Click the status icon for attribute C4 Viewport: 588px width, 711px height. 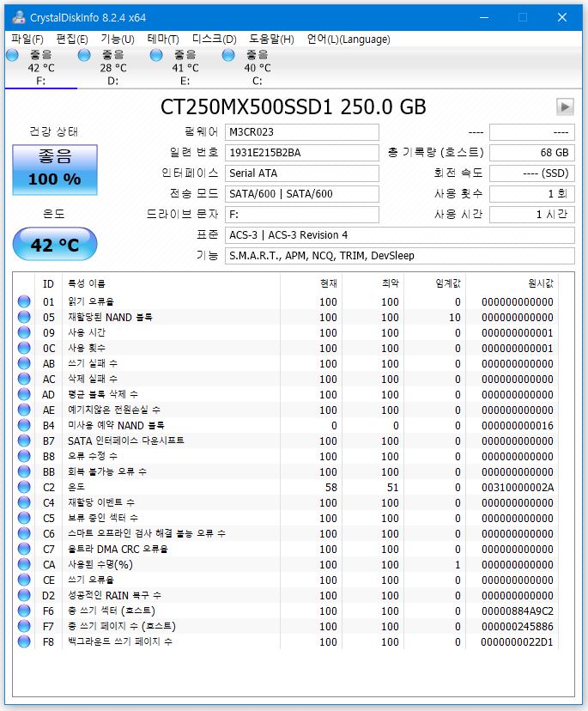pos(24,502)
